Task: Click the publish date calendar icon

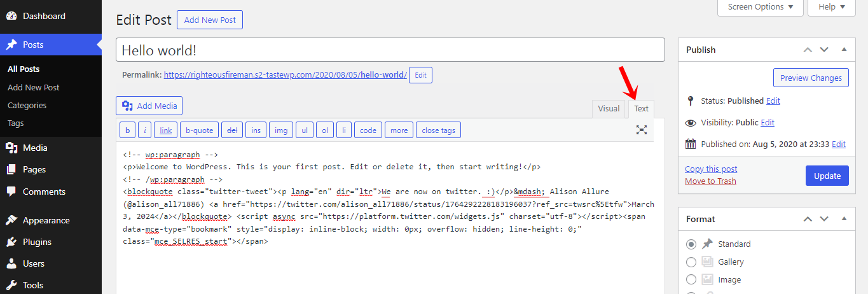Action: click(x=691, y=144)
